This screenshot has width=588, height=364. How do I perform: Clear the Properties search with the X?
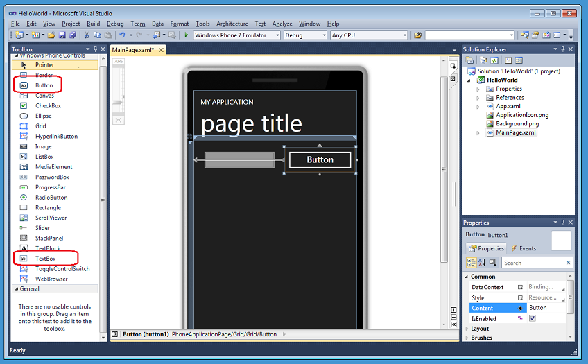point(568,262)
